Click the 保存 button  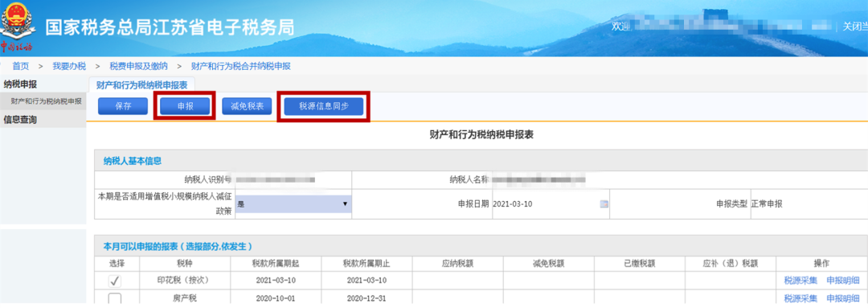point(123,106)
